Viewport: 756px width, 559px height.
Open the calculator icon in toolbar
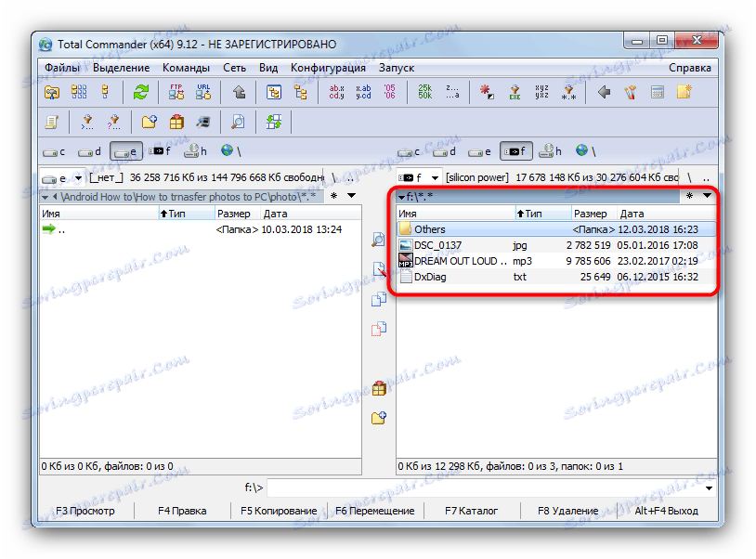coord(658,92)
